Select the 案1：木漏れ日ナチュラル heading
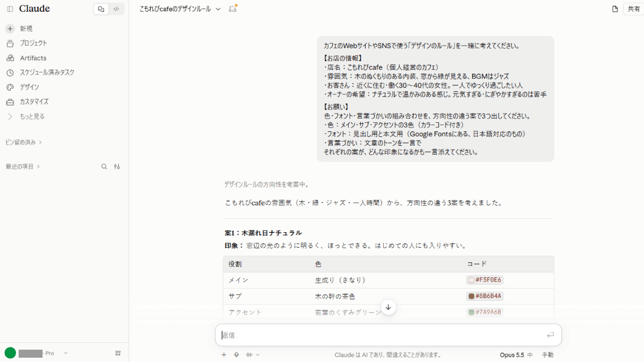This screenshot has height=362, width=644. [x=263, y=233]
